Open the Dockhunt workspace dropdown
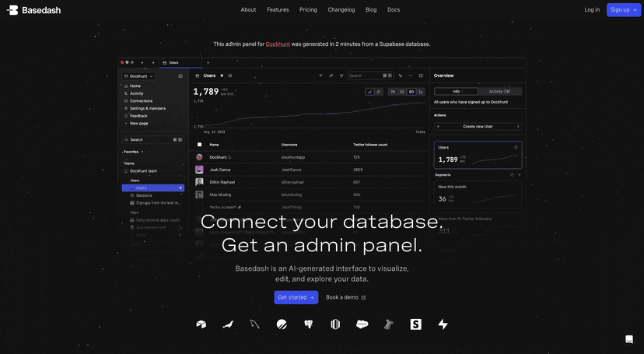The height and width of the screenshot is (354, 644). pyautogui.click(x=138, y=76)
